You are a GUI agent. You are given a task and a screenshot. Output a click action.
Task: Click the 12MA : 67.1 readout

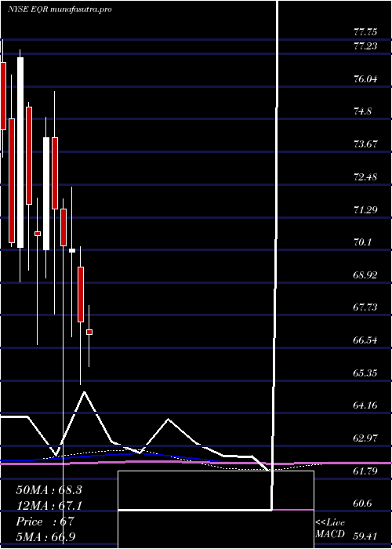tap(49, 505)
